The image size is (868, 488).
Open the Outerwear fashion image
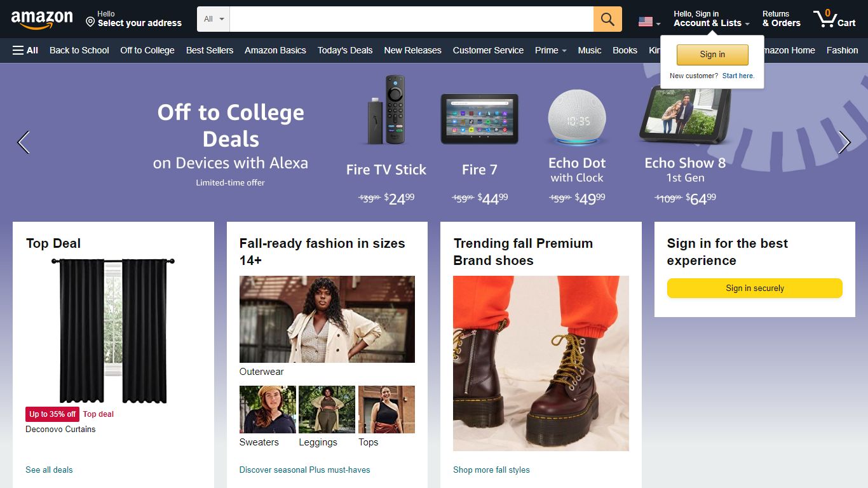click(x=327, y=319)
